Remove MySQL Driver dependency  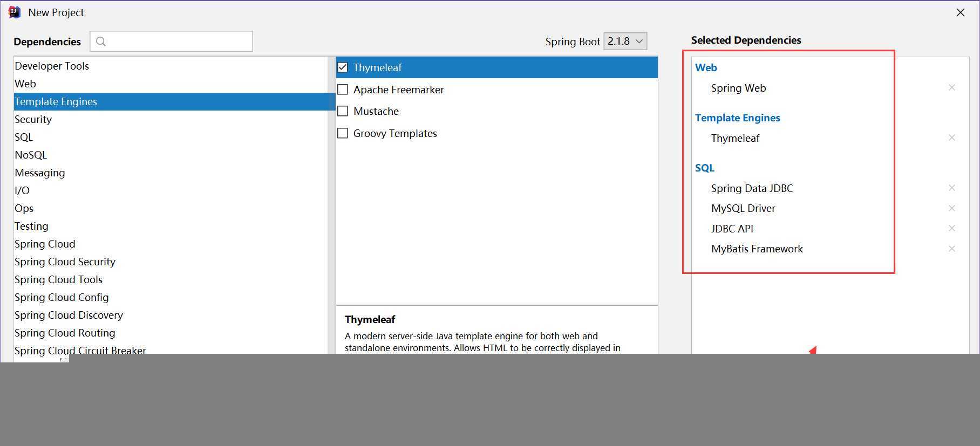point(952,208)
